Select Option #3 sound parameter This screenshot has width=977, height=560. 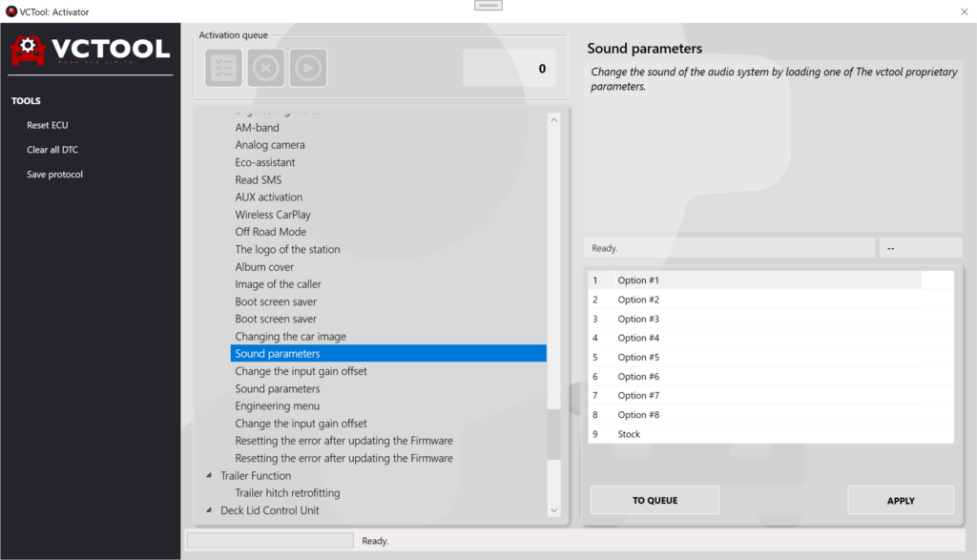[638, 319]
